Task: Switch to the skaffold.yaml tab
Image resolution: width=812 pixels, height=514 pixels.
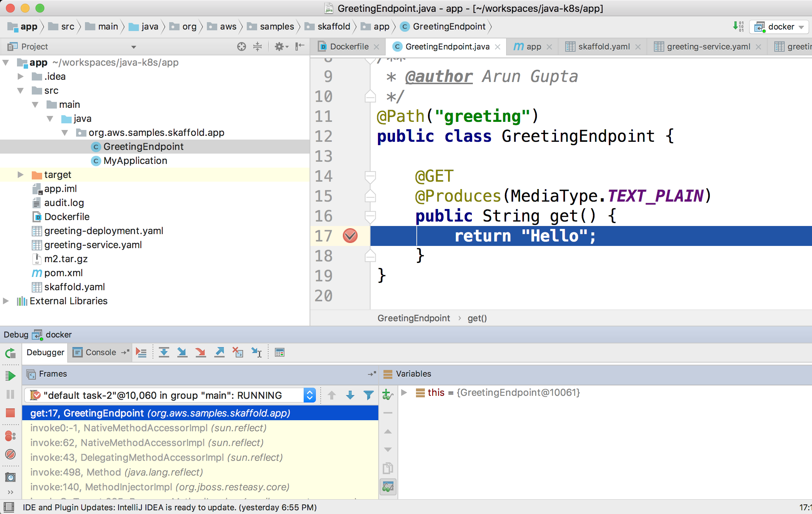Action: 604,47
